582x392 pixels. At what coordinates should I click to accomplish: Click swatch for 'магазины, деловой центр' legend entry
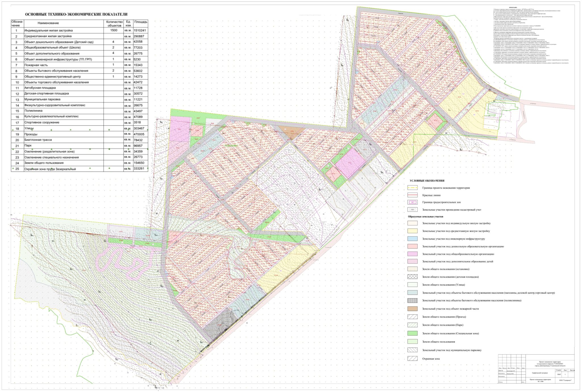tap(412, 293)
